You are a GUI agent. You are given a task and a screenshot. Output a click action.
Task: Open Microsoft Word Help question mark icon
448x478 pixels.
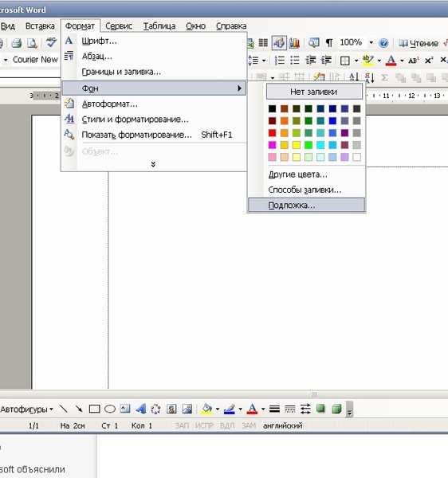[383, 43]
